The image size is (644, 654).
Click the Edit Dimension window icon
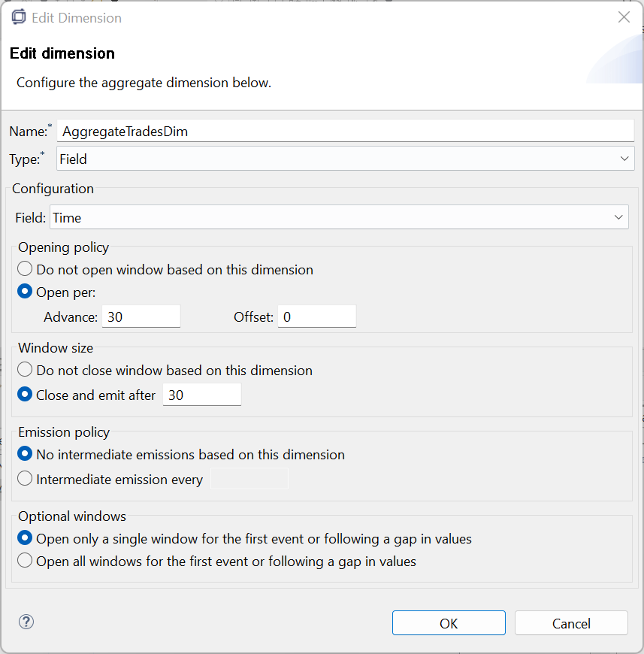click(x=19, y=17)
